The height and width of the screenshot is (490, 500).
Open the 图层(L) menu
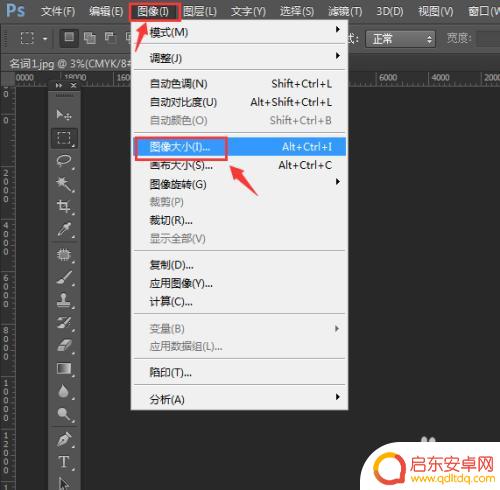click(x=200, y=12)
